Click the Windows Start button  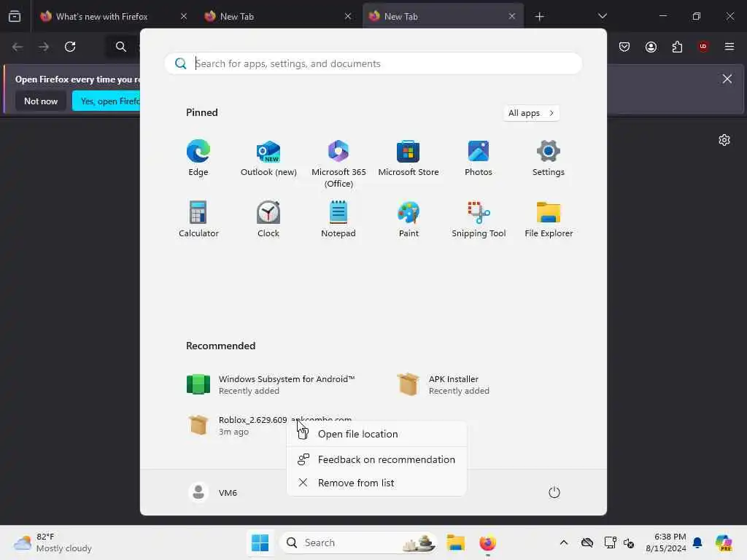click(260, 542)
